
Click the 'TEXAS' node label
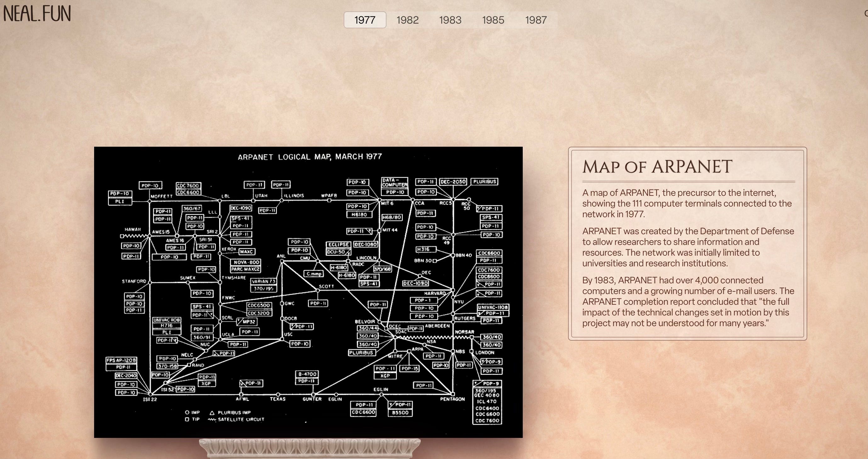point(278,399)
